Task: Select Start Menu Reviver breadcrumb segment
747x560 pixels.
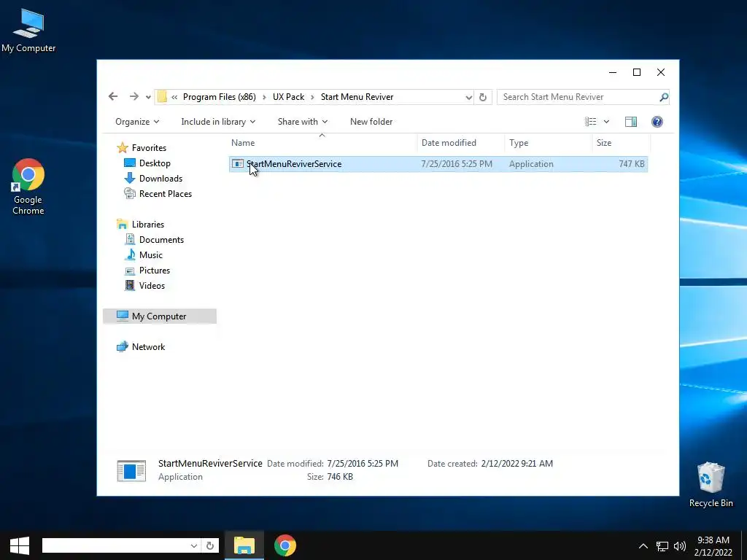Action: click(x=357, y=97)
